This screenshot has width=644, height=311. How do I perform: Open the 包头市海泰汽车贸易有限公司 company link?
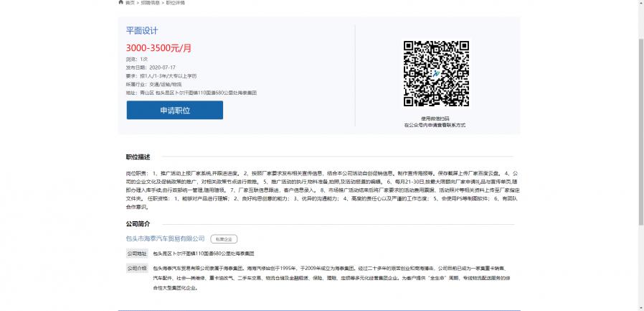pos(166,238)
